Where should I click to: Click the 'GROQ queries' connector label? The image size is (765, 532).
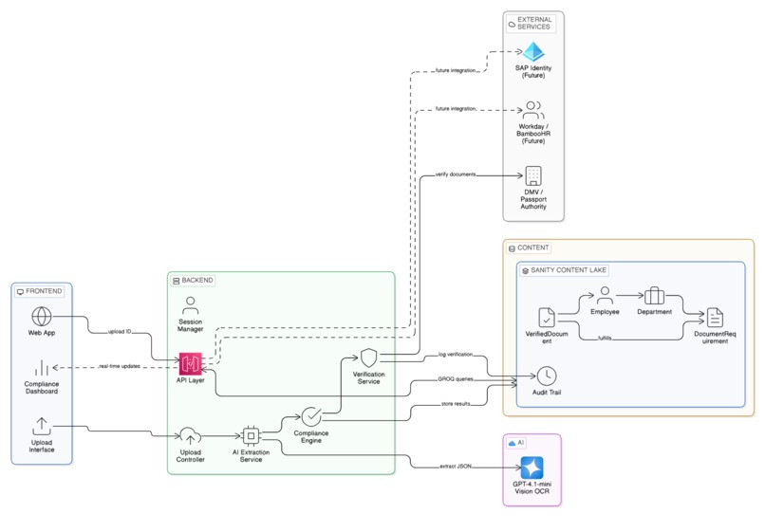[456, 379]
